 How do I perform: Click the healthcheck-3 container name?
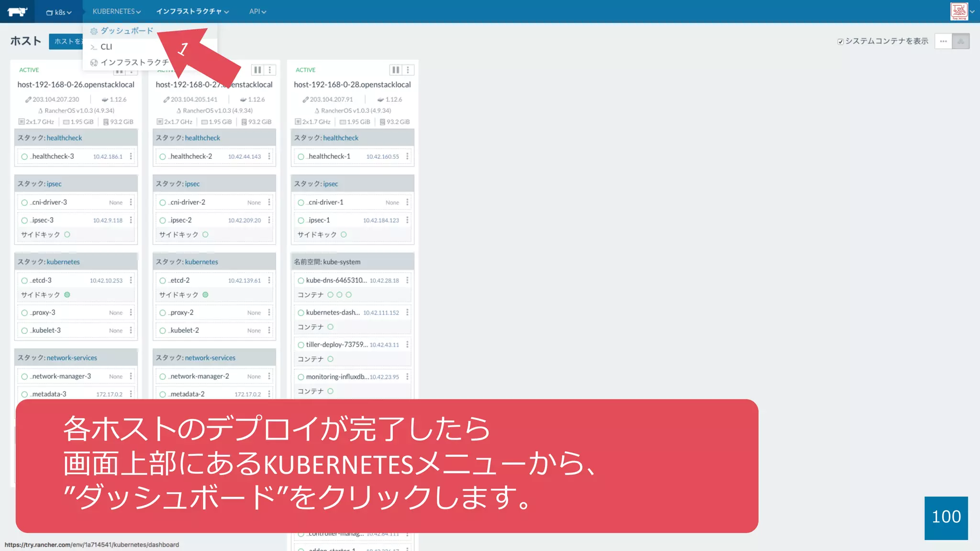tap(53, 156)
